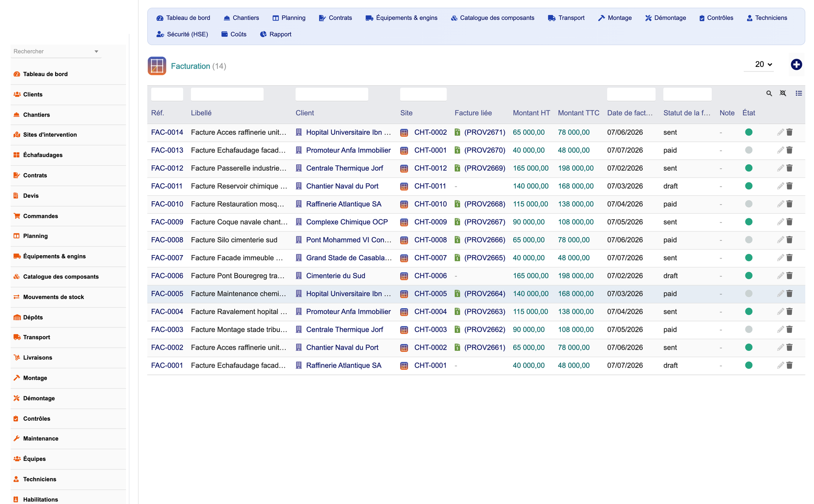Go to Livraisons in sidebar

[38, 358]
